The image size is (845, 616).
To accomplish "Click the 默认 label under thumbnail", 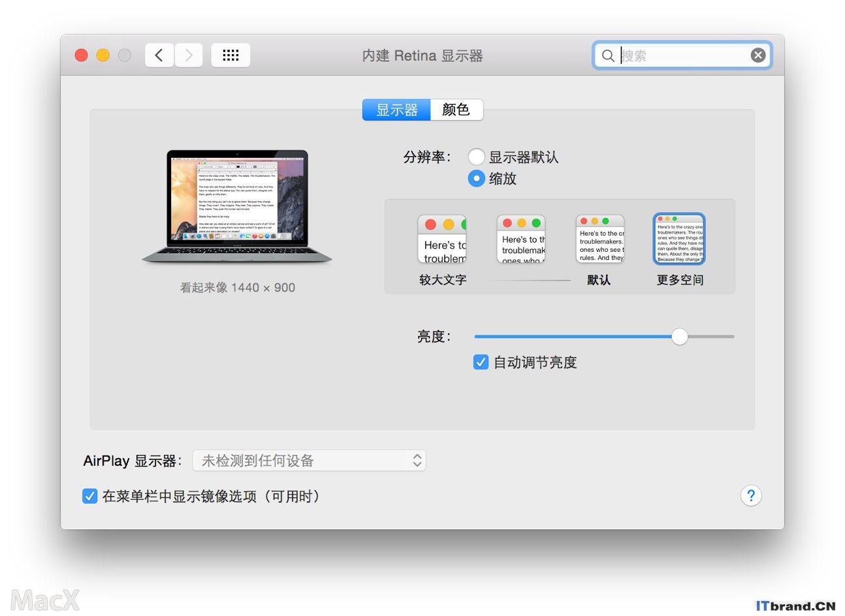I will click(599, 280).
